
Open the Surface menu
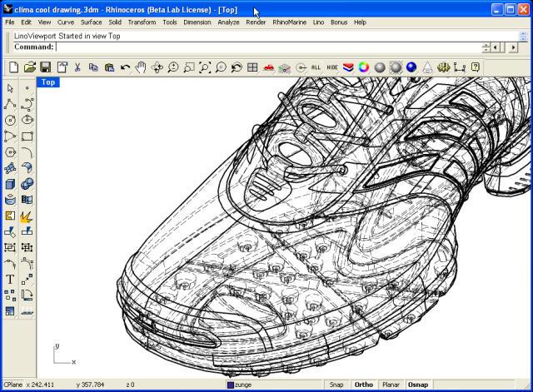pyautogui.click(x=92, y=22)
